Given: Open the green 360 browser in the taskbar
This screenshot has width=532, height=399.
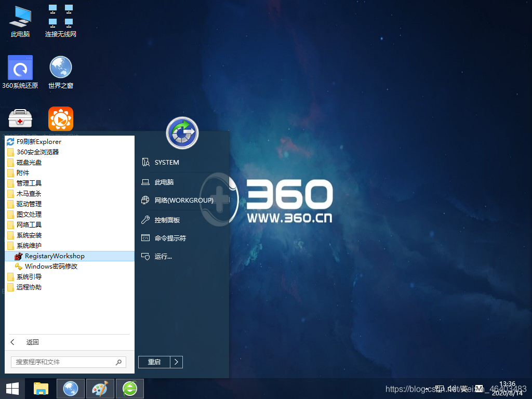Looking at the screenshot, I should coord(129,389).
